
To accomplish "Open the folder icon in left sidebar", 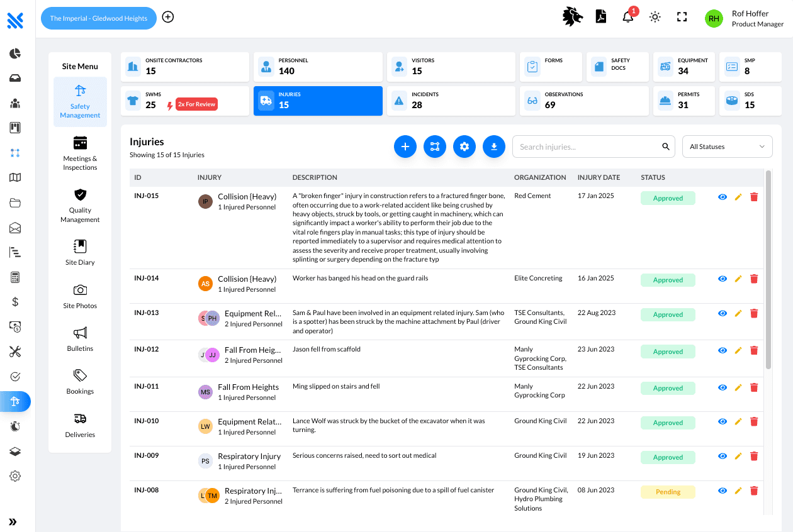I will [x=15, y=202].
